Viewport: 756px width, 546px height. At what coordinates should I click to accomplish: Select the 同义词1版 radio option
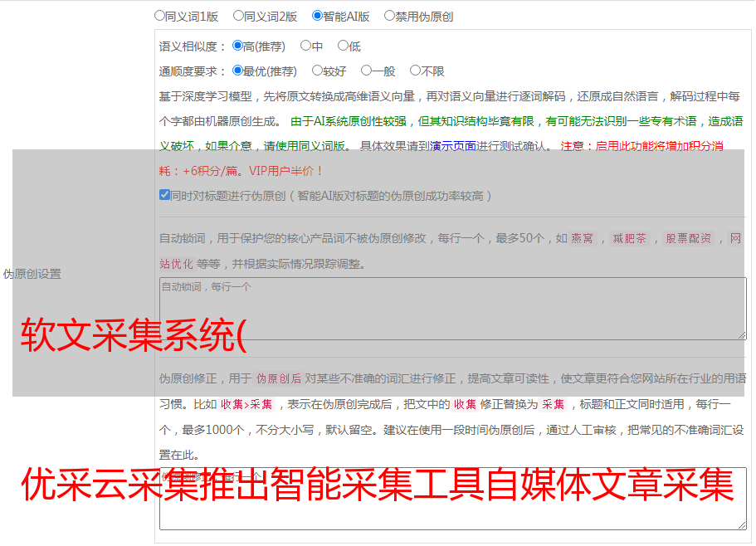159,16
